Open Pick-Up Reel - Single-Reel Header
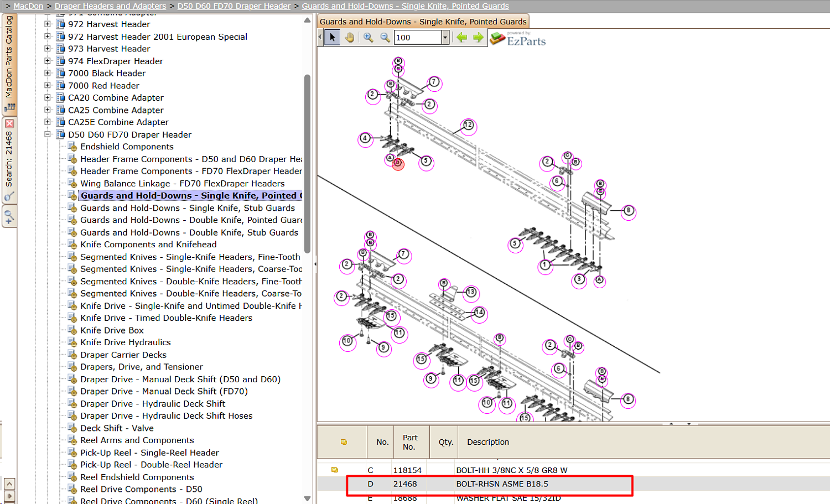830x504 pixels. (149, 453)
